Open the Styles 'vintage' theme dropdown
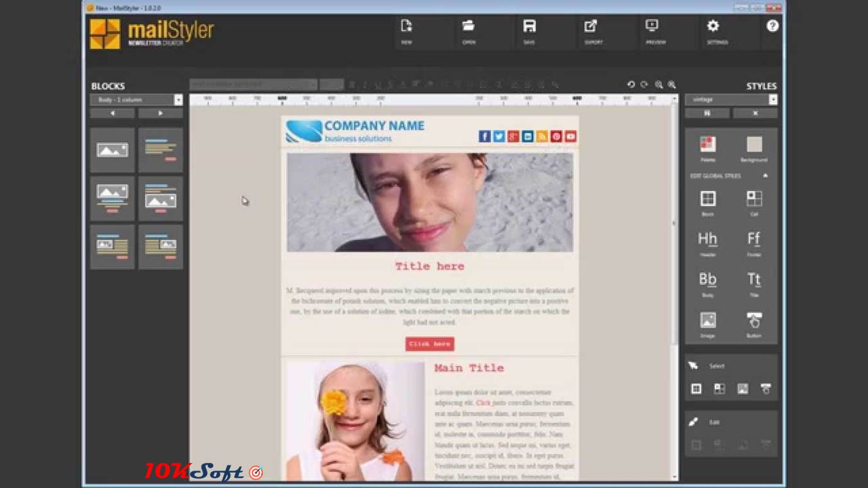Image resolution: width=868 pixels, height=488 pixels. (731, 100)
